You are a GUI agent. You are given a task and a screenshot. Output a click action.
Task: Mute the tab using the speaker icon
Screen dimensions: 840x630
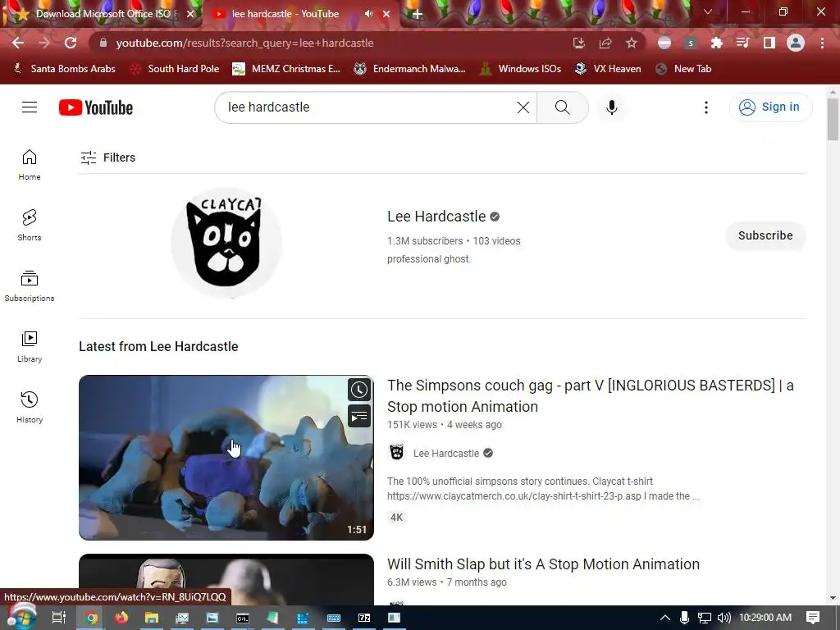tap(368, 14)
